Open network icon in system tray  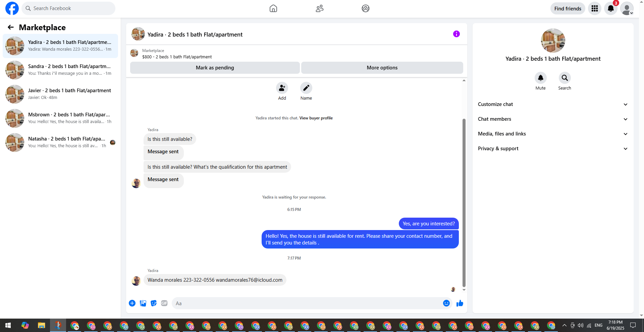[589, 325]
